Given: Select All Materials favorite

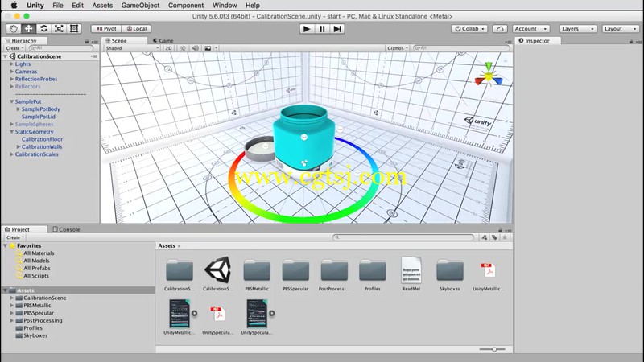Looking at the screenshot, I should click(39, 253).
